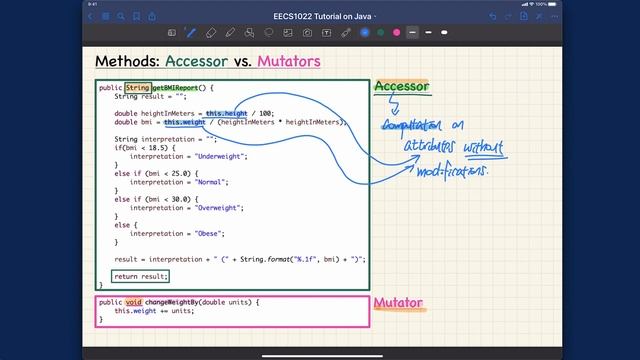This screenshot has width=640, height=360.
Task: Tap the highlighted 'this.weight' in bmi line
Action: pos(184,122)
